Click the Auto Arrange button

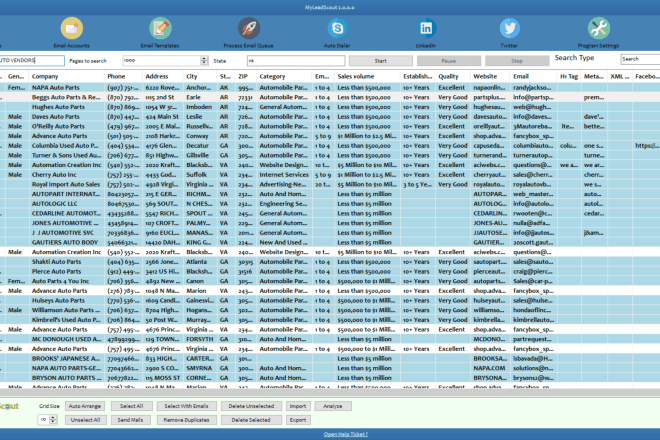[85, 406]
